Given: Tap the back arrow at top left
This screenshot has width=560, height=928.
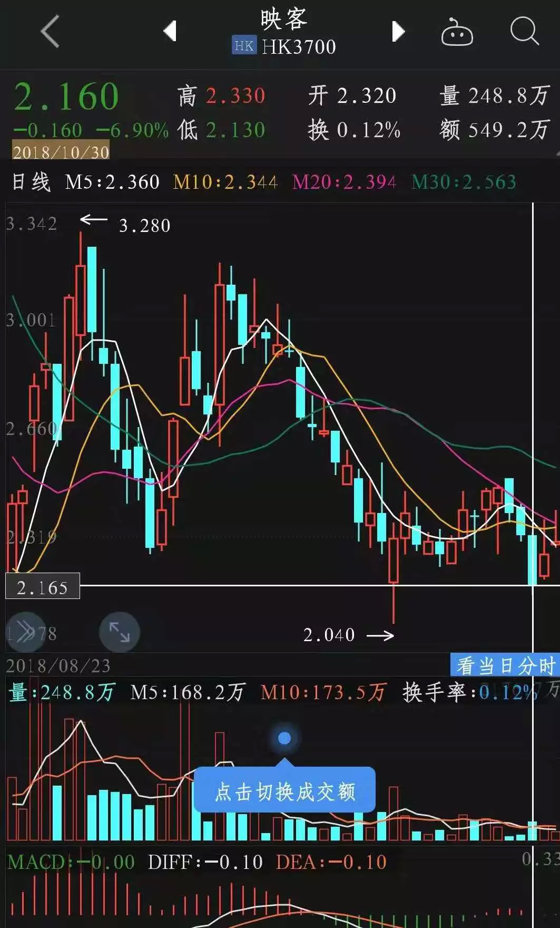Looking at the screenshot, I should point(50,31).
